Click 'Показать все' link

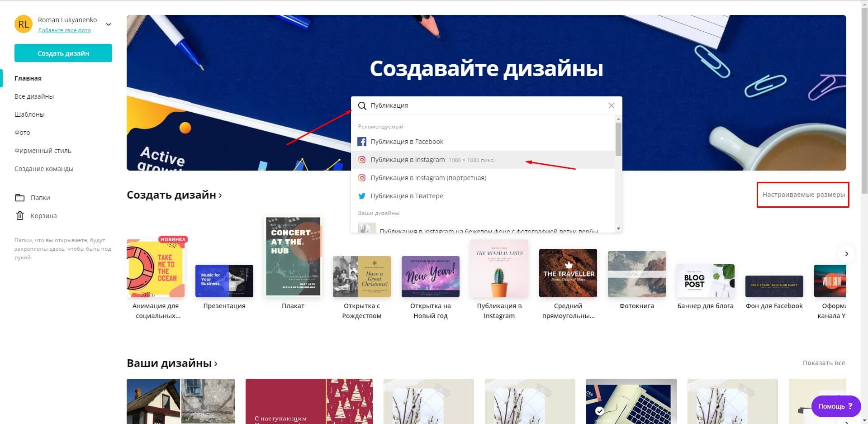pyautogui.click(x=824, y=363)
